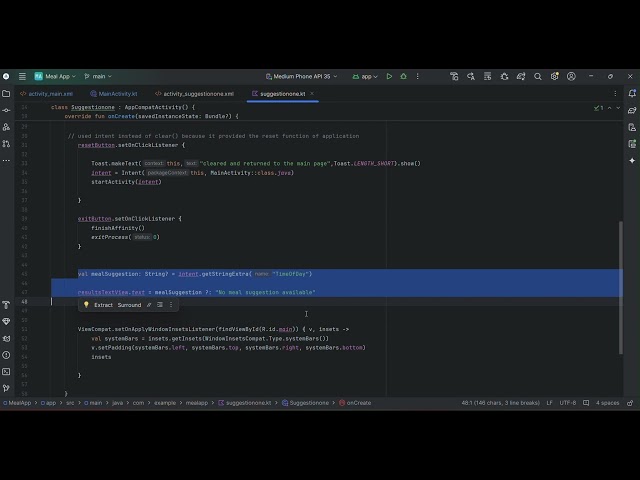Click the editor tabs more options icon
The width and height of the screenshot is (640, 480).
tap(615, 93)
